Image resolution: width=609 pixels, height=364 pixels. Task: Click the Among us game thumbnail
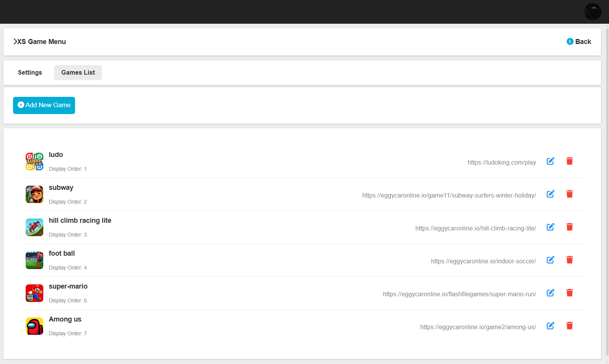(x=34, y=326)
